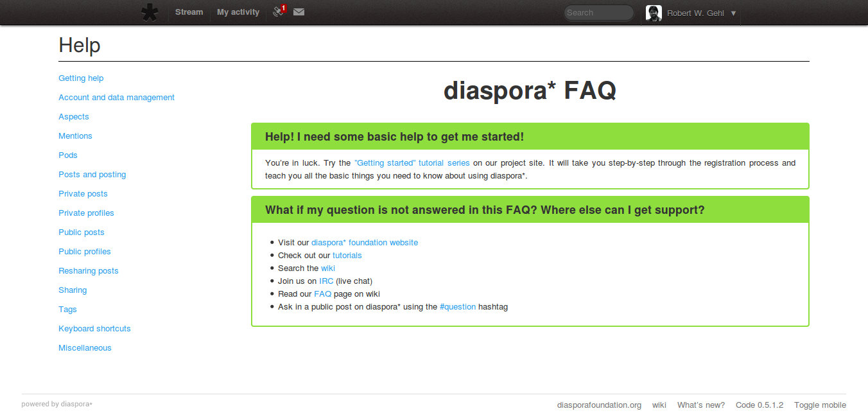Open the Getting help section
The height and width of the screenshot is (420, 868).
coord(81,78)
